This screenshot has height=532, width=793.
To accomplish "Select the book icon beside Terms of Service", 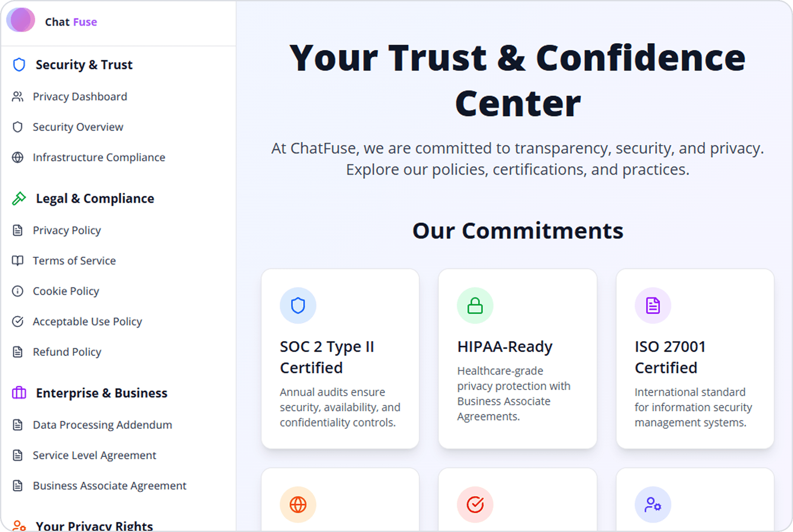I will 17,260.
